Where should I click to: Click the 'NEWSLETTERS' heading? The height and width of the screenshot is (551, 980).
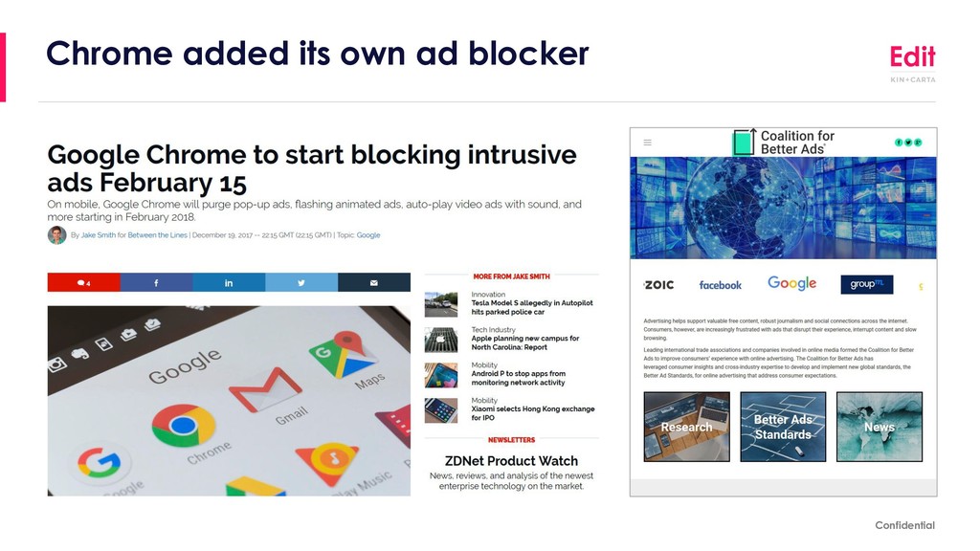click(511, 440)
